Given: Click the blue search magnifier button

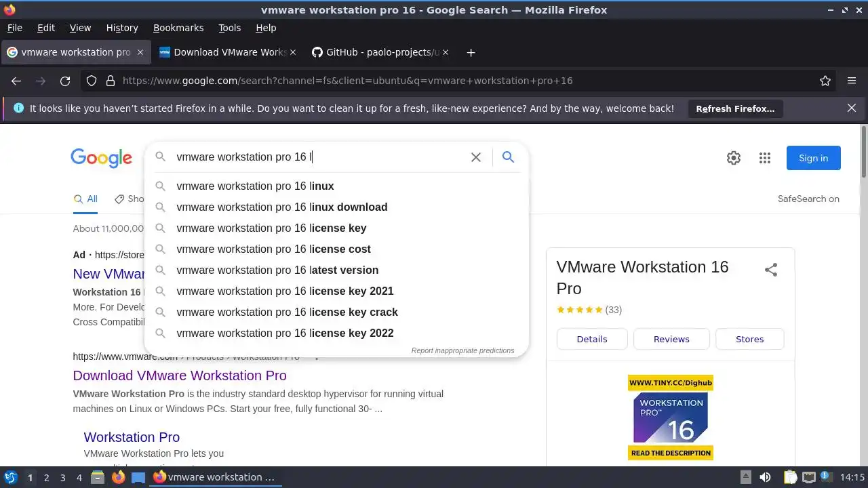Looking at the screenshot, I should coord(508,157).
